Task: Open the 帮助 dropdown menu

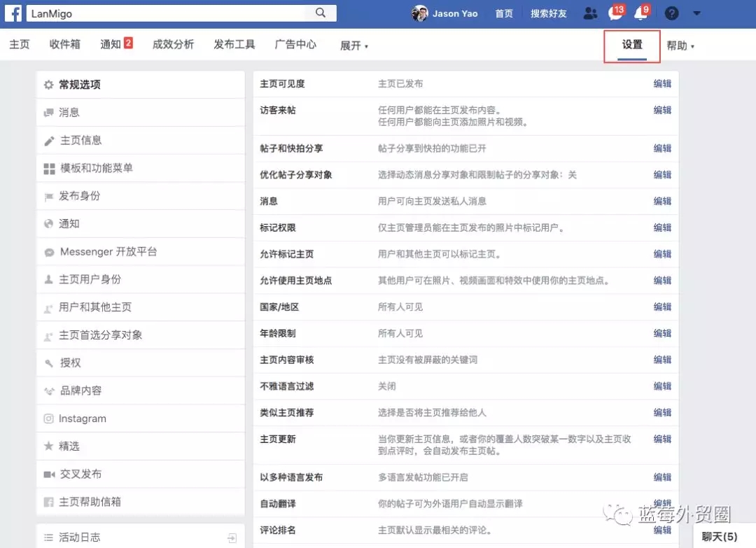Action: click(x=679, y=44)
